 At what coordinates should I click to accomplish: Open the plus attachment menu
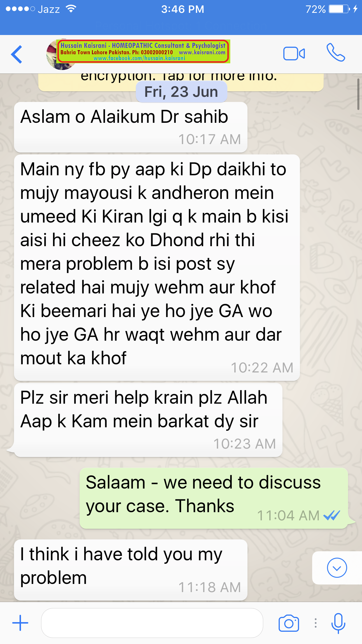point(20,623)
